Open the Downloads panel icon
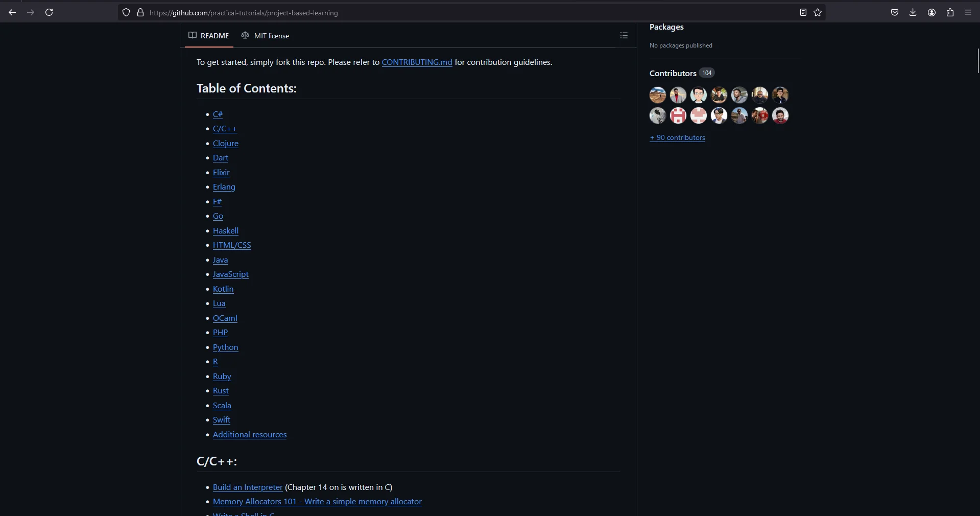This screenshot has width=980, height=516. [913, 12]
